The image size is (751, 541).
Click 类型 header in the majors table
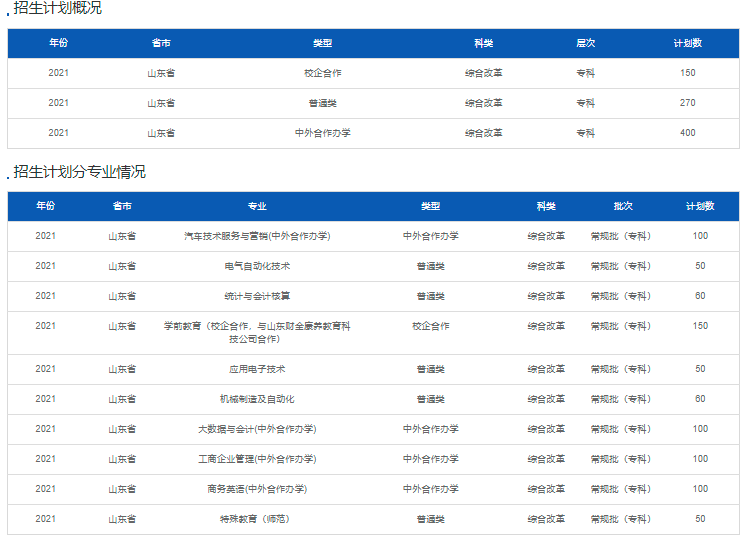(x=431, y=206)
